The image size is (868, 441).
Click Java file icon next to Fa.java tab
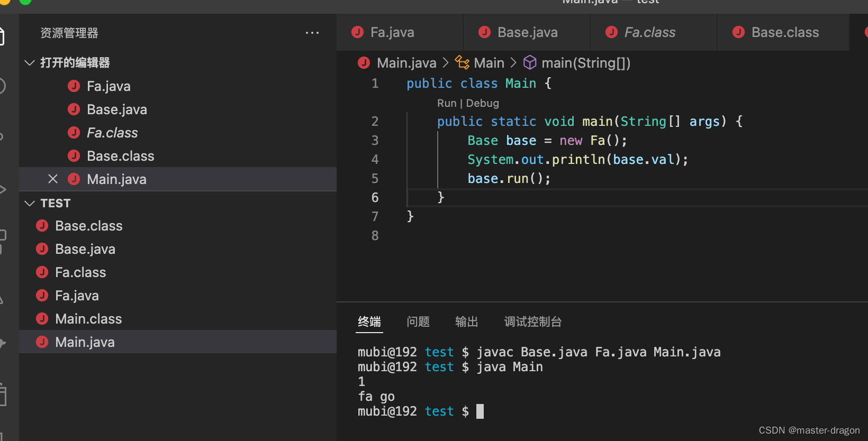[358, 32]
